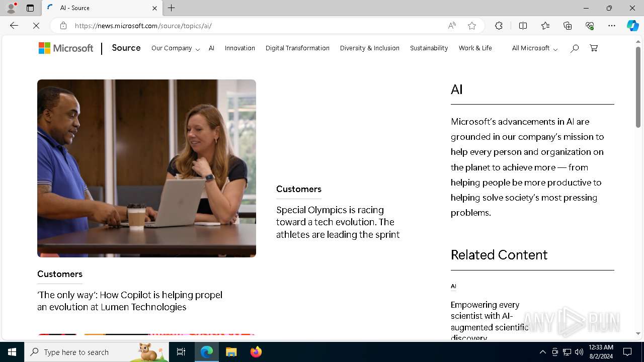Open the taskbar clock and date
644x362 pixels.
pos(601,352)
